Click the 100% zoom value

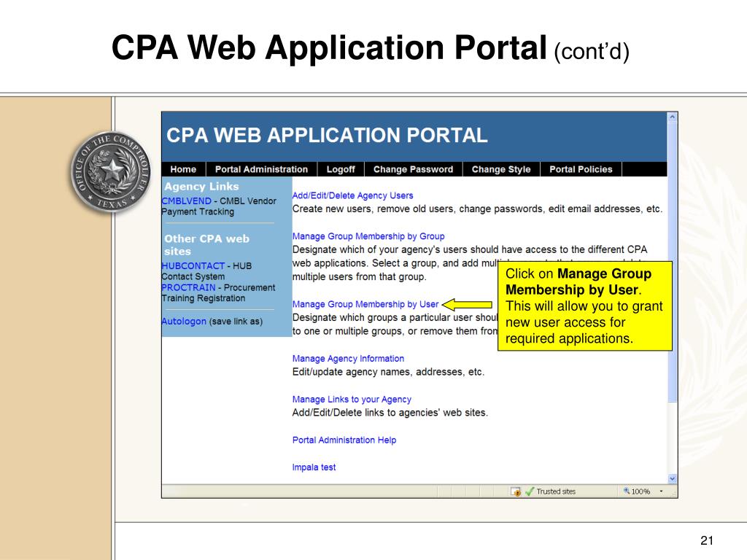pos(640,491)
